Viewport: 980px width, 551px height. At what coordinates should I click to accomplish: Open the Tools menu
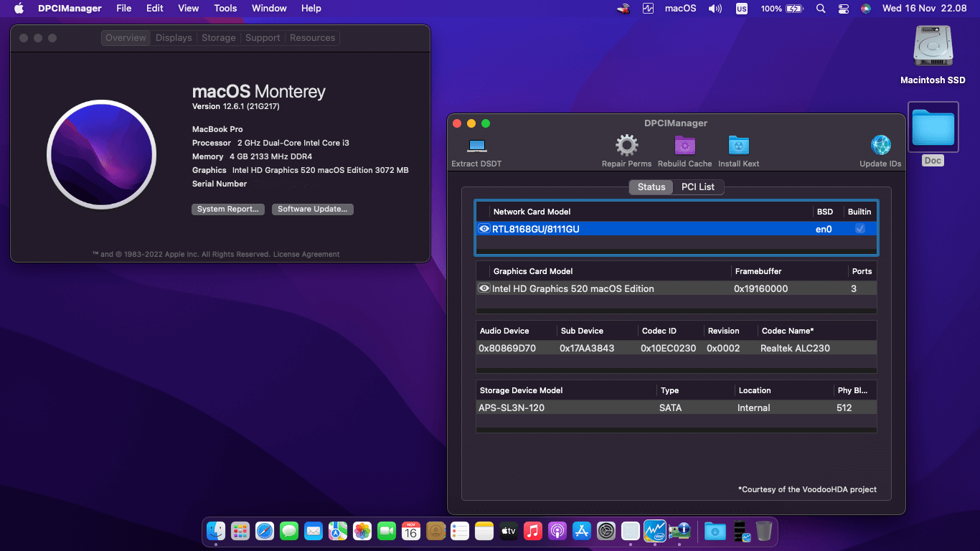point(225,9)
